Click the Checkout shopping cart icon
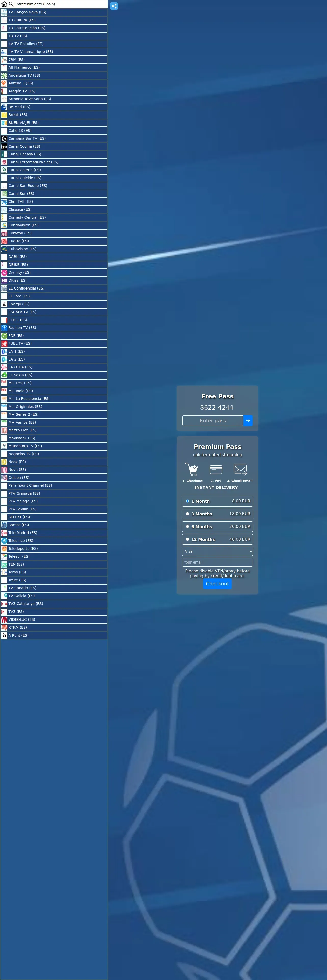This screenshot has height=980, width=327. [192, 469]
